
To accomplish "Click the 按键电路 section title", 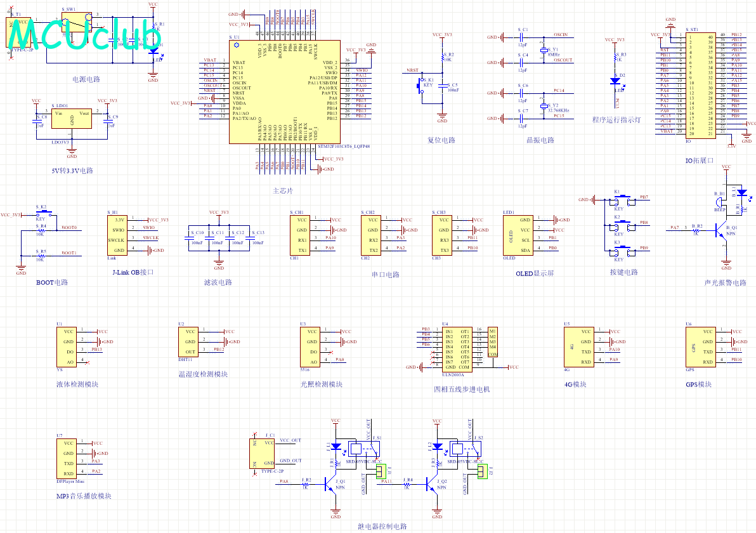I will click(x=624, y=272).
